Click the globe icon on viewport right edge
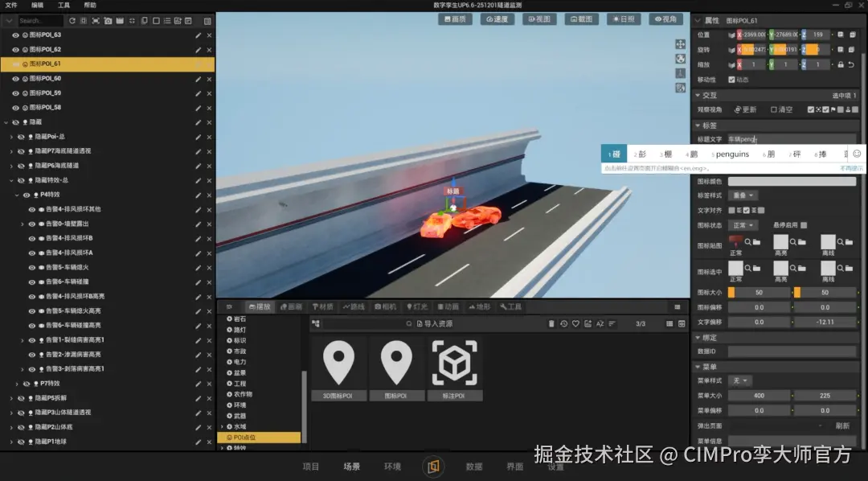The image size is (868, 481). tap(681, 59)
